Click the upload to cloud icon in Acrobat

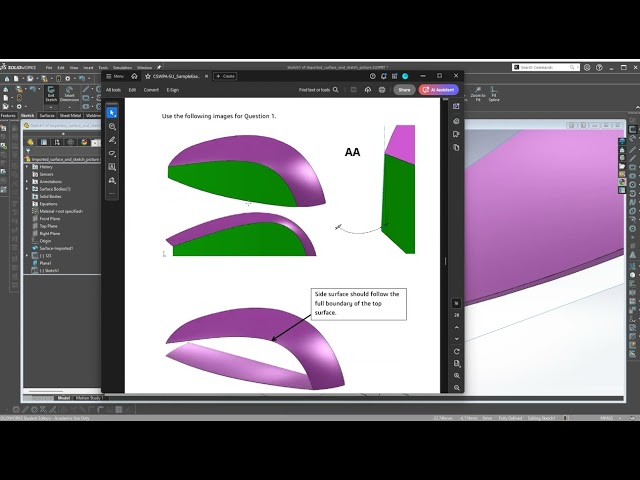(x=368, y=90)
